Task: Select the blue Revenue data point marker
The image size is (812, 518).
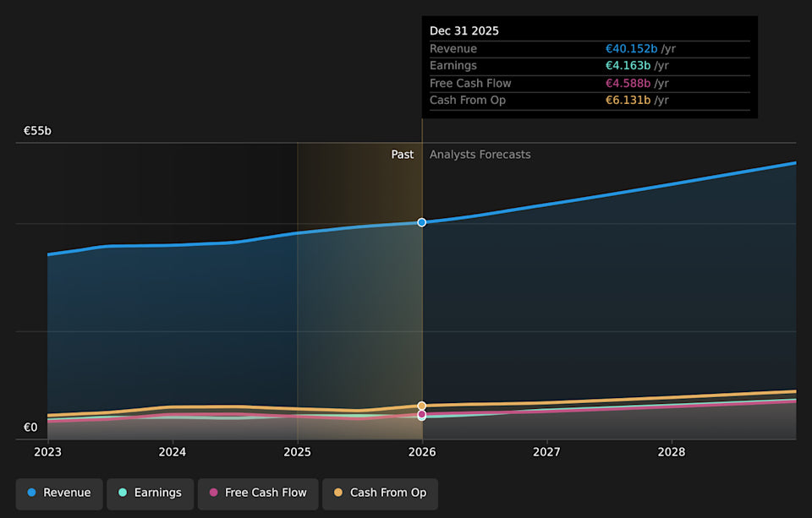Action: pyautogui.click(x=422, y=222)
